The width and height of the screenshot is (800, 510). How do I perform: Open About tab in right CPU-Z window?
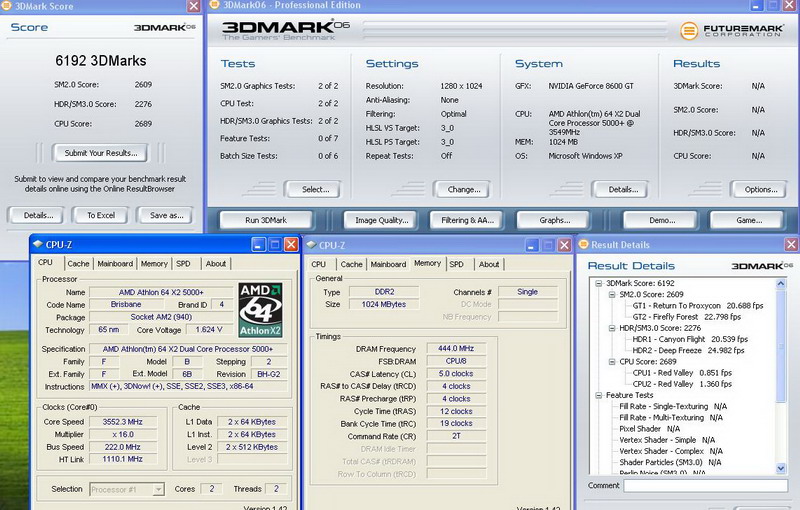tap(489, 264)
